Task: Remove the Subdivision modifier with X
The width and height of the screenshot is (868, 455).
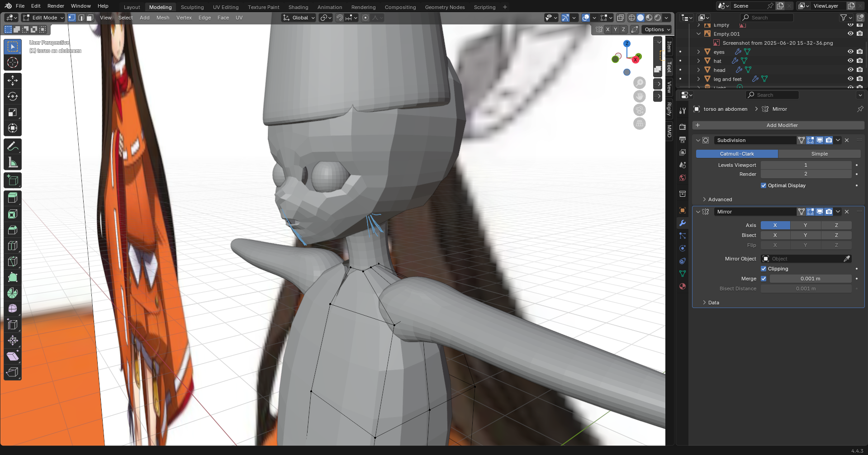Action: [847, 140]
